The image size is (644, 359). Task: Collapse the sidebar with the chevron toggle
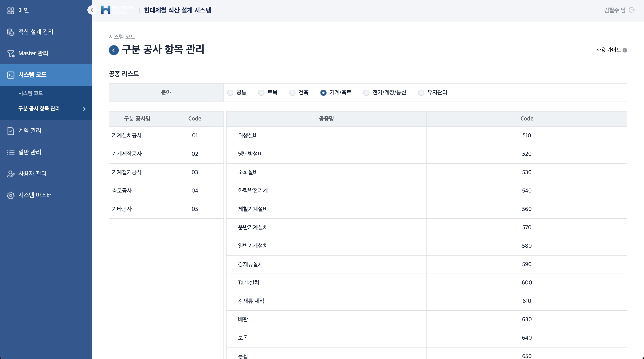(92, 10)
